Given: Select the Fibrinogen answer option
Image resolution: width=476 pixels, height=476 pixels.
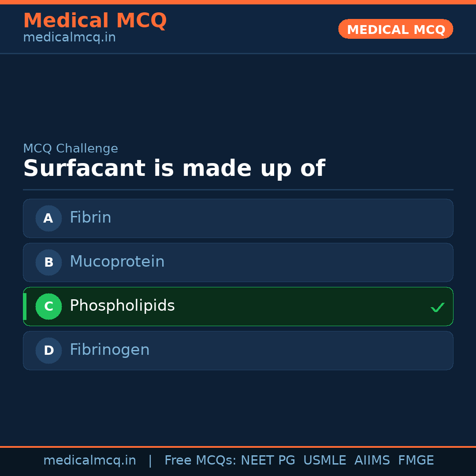Looking at the screenshot, I should tap(238, 350).
